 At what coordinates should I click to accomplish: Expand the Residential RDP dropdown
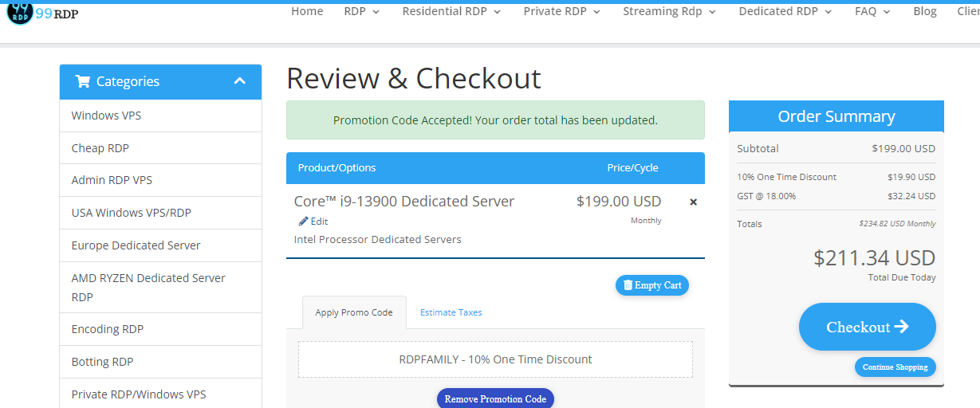[451, 11]
